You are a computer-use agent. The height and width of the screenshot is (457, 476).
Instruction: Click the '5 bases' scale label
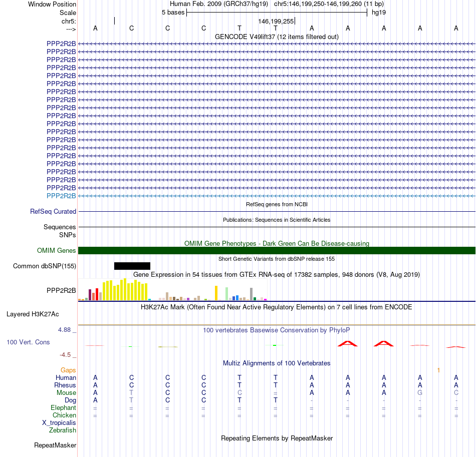(x=173, y=13)
